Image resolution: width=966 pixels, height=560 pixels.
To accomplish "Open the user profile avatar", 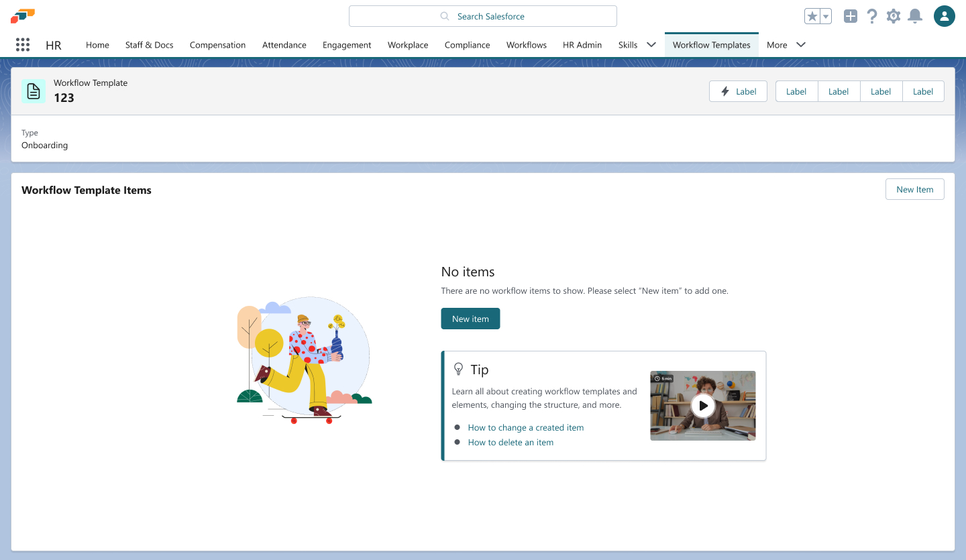I will tap(945, 17).
